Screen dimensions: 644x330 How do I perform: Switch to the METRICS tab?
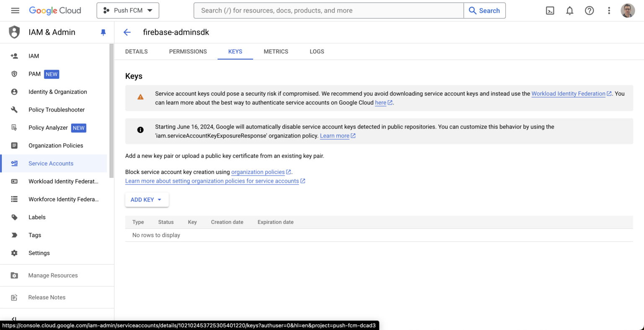click(x=275, y=52)
